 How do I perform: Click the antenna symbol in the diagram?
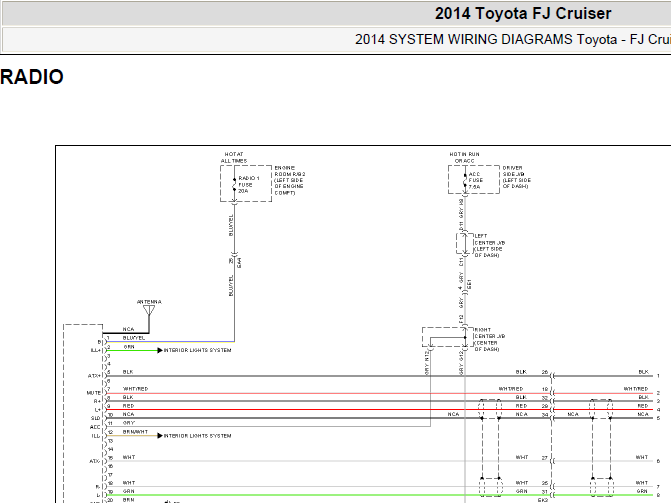[149, 310]
